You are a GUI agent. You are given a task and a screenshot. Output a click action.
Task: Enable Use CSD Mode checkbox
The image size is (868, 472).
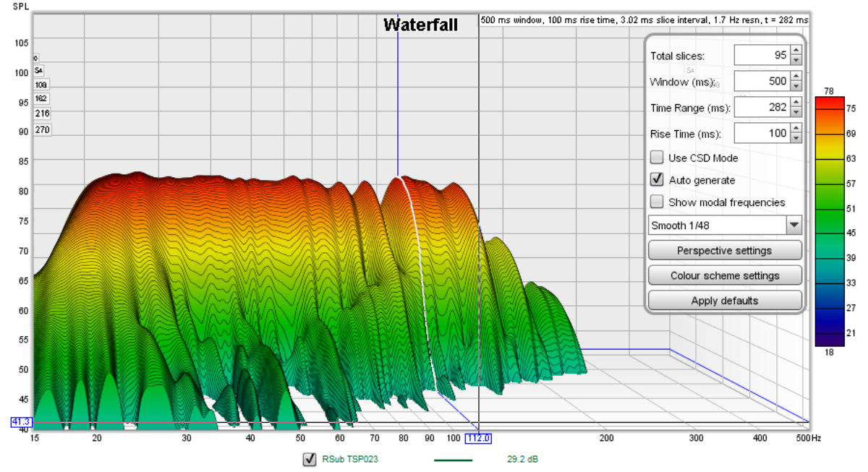click(657, 158)
